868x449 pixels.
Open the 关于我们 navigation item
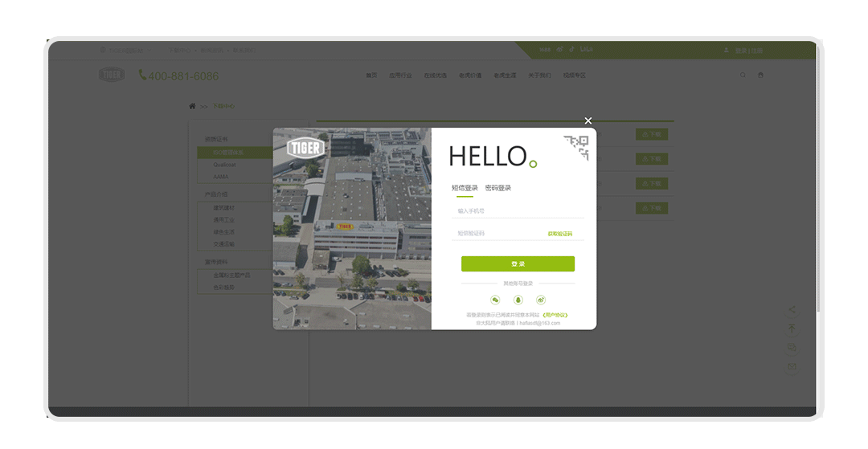coord(539,76)
